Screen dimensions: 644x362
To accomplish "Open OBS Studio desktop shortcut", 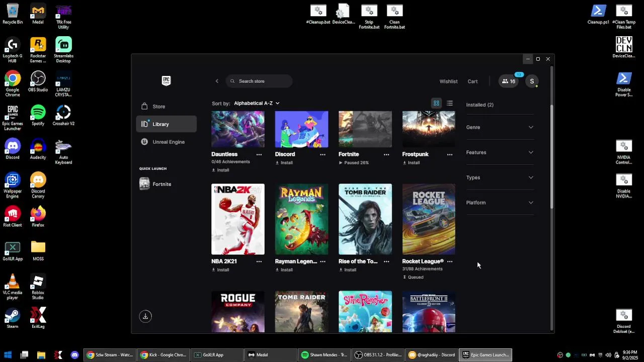I will click(x=38, y=82).
